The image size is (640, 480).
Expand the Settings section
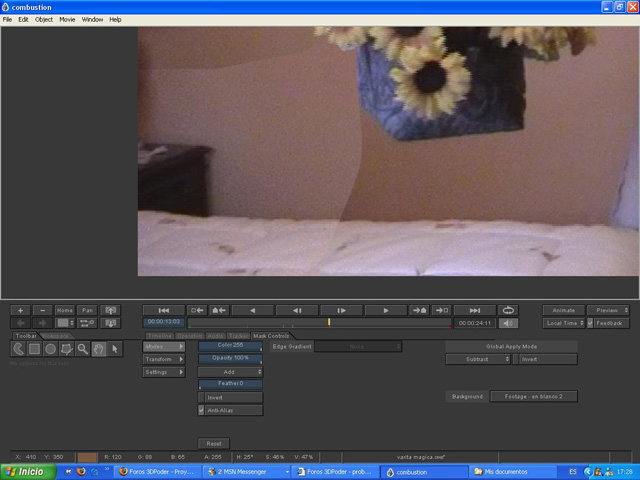point(164,372)
